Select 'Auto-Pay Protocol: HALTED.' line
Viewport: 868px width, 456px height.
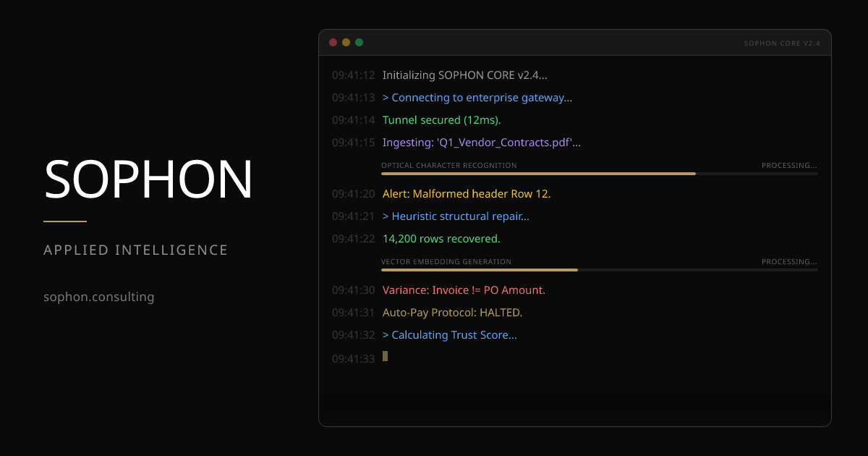452,313
